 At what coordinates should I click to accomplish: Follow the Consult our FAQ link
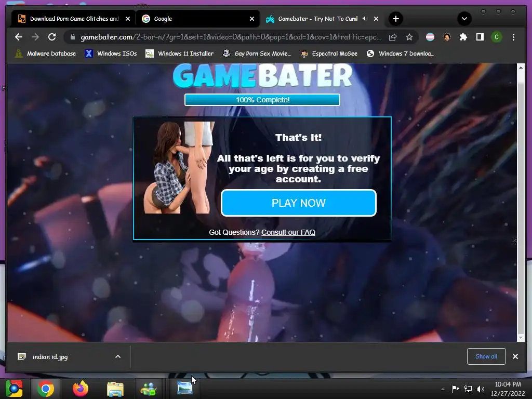(288, 232)
